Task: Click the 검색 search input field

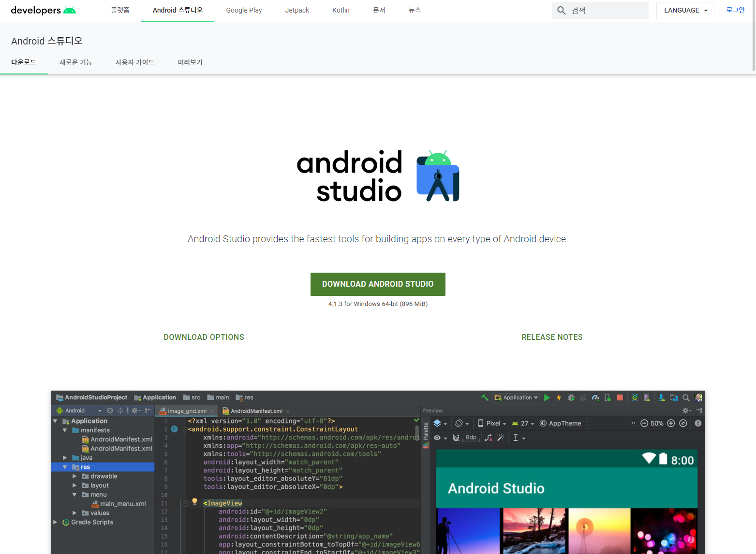Action: 600,10
